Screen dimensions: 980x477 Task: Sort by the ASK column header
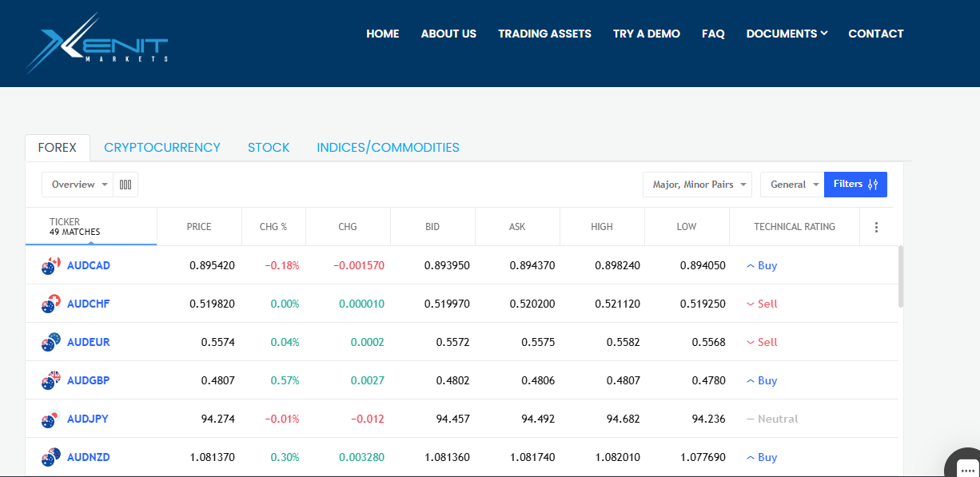pyautogui.click(x=517, y=227)
